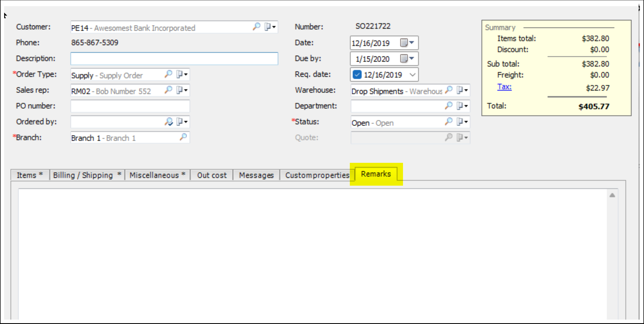The width and height of the screenshot is (644, 324).
Task: Open the Customer lookup magnifier
Action: click(x=256, y=27)
